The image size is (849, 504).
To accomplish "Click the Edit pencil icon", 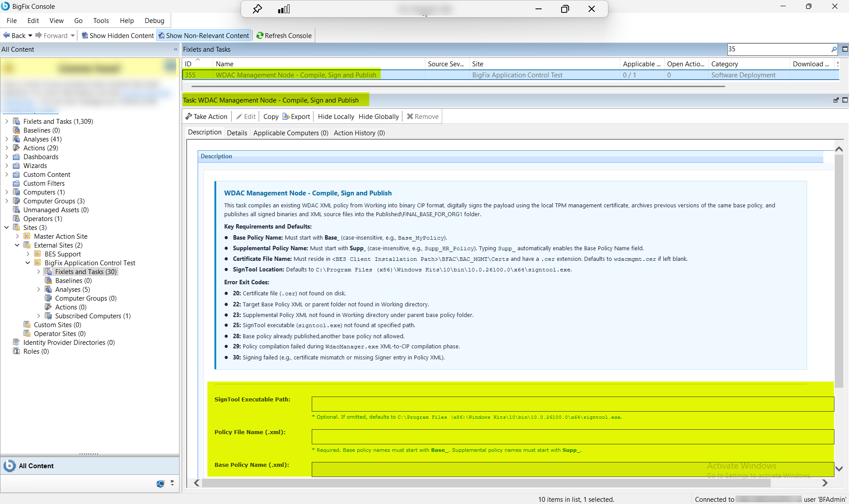I will tap(239, 117).
